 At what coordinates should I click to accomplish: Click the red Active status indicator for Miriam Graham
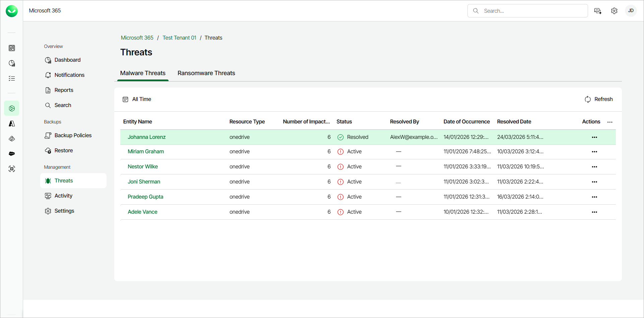340,152
